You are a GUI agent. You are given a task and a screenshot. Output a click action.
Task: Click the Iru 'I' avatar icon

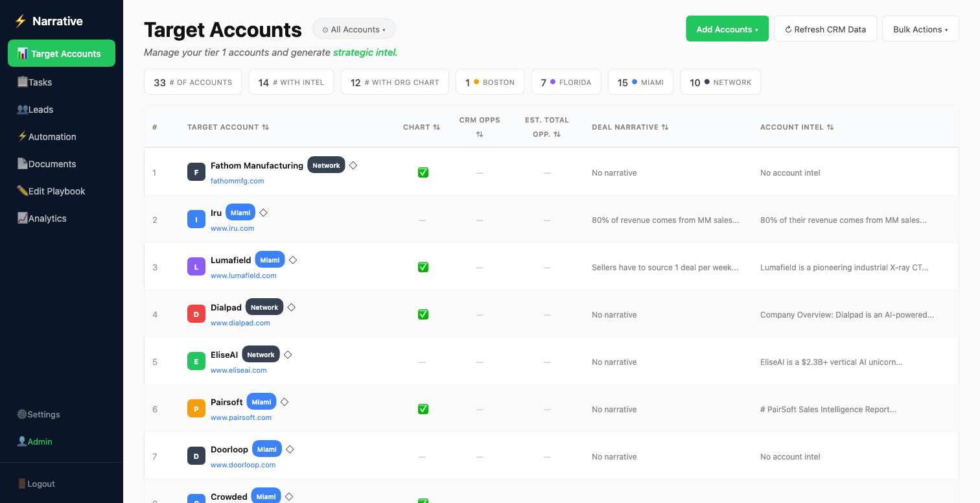(196, 220)
